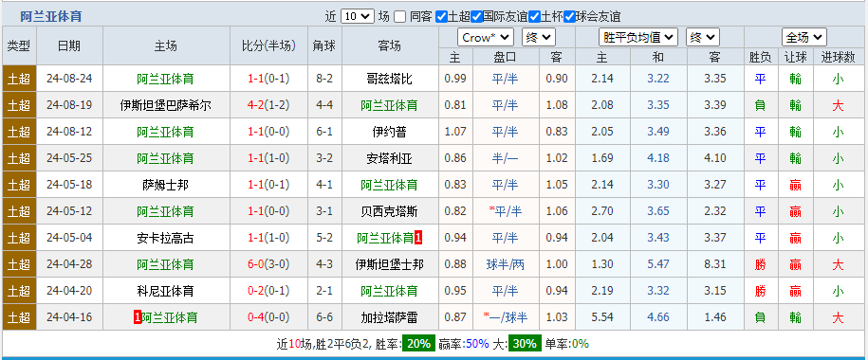Toggle the 同客 checkbox
Screen dimensions: 868x360
click(x=399, y=17)
